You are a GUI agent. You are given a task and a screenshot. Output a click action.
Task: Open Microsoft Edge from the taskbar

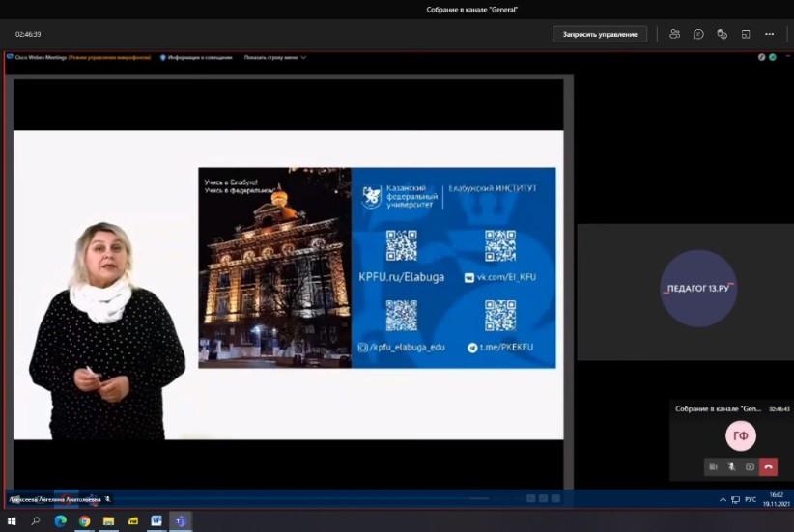60,521
